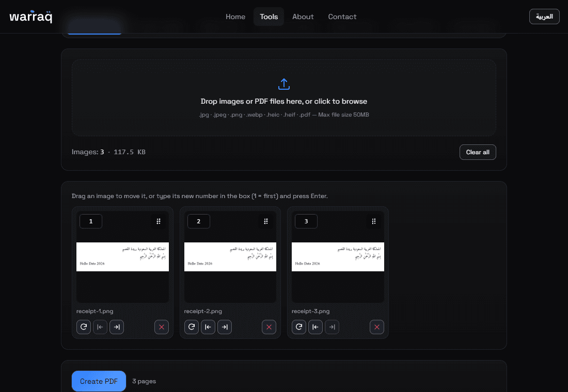The image size is (568, 392).
Task: Click the "Images: 3 · 117.5 KB" summary
Action: [x=108, y=152]
